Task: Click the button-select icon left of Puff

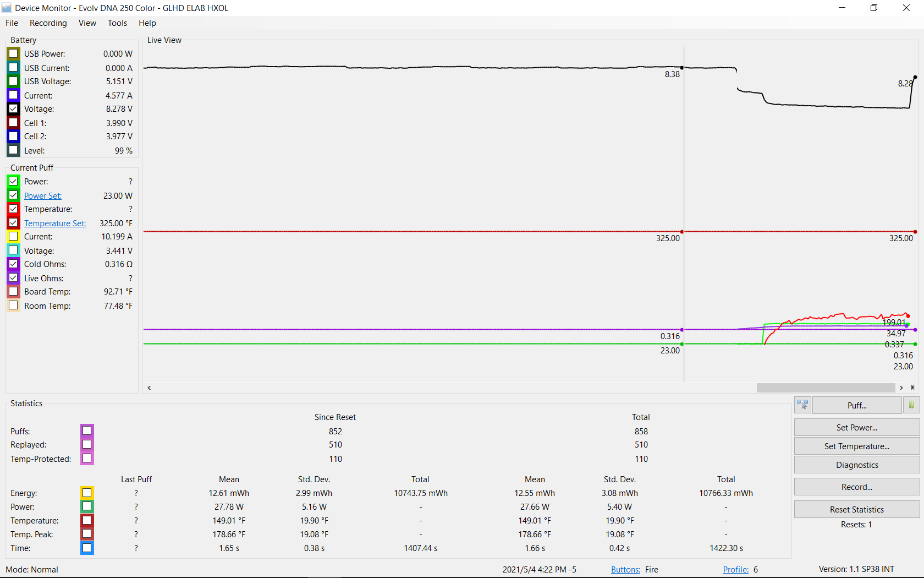Action: click(x=802, y=405)
